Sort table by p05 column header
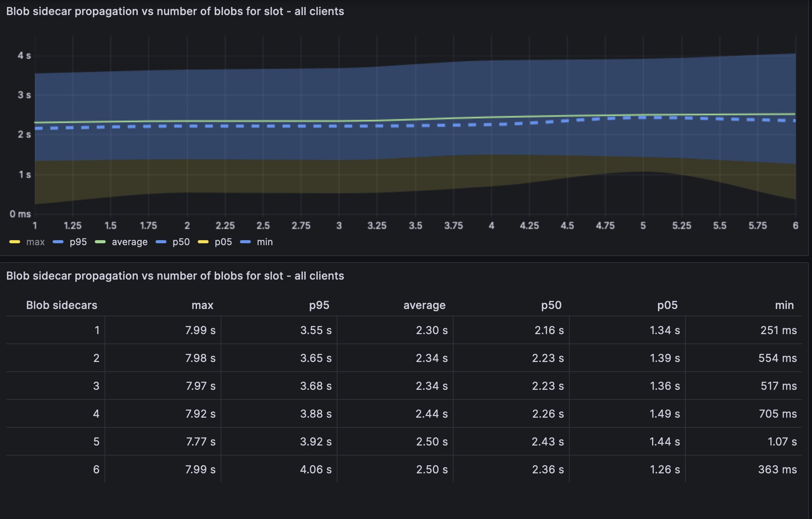 click(x=667, y=305)
